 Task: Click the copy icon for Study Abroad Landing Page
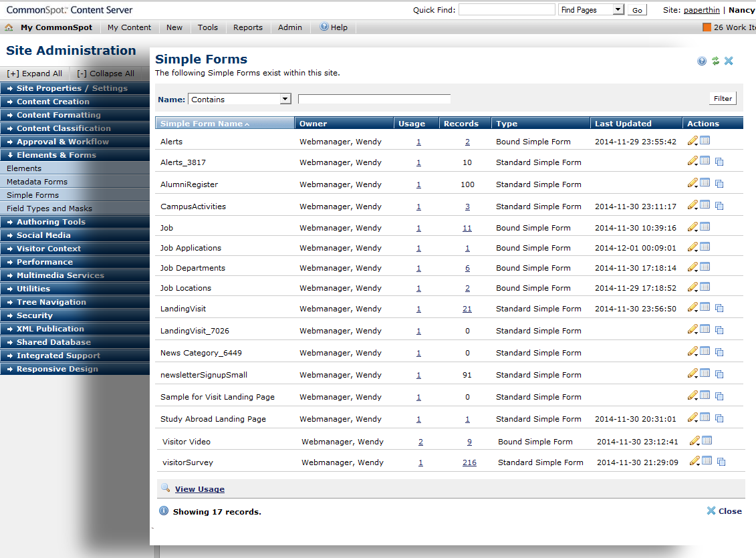tap(719, 418)
